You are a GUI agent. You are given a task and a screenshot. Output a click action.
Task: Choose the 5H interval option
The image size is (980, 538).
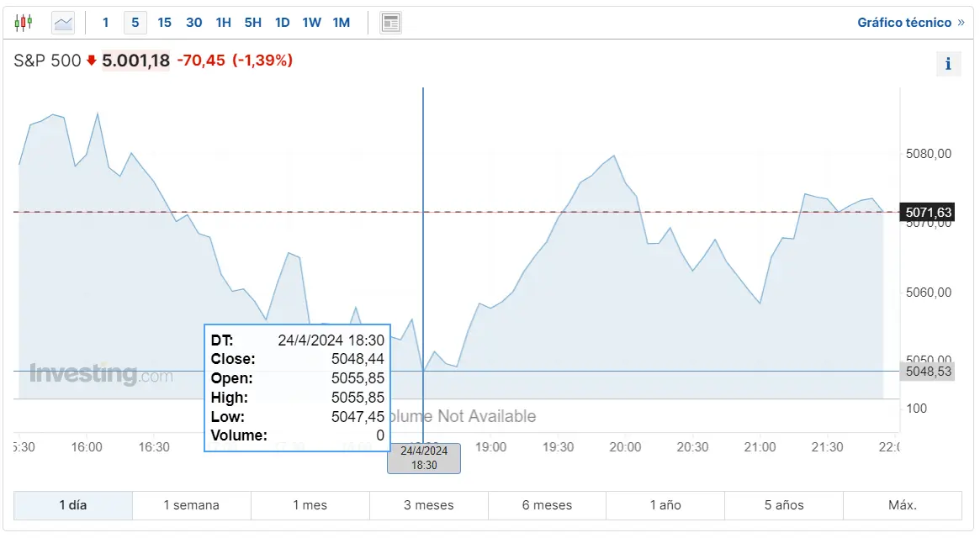click(252, 23)
